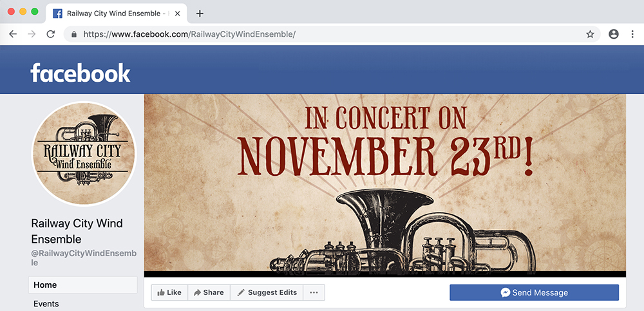Open Chrome's three-dot menu
644x311 pixels.
click(632, 34)
